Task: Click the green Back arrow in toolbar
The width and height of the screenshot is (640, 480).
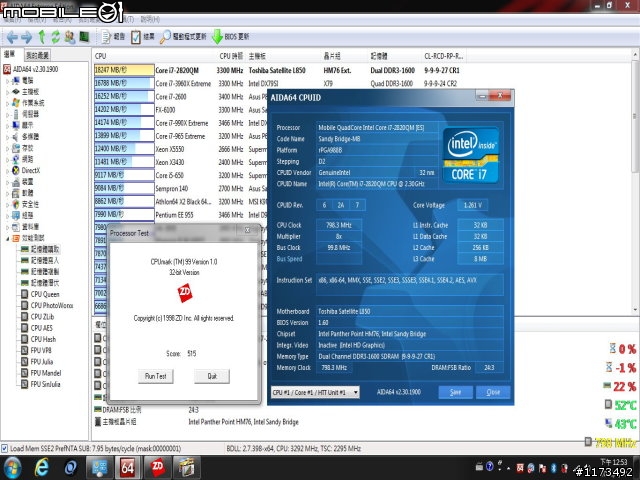Action: tap(10, 37)
